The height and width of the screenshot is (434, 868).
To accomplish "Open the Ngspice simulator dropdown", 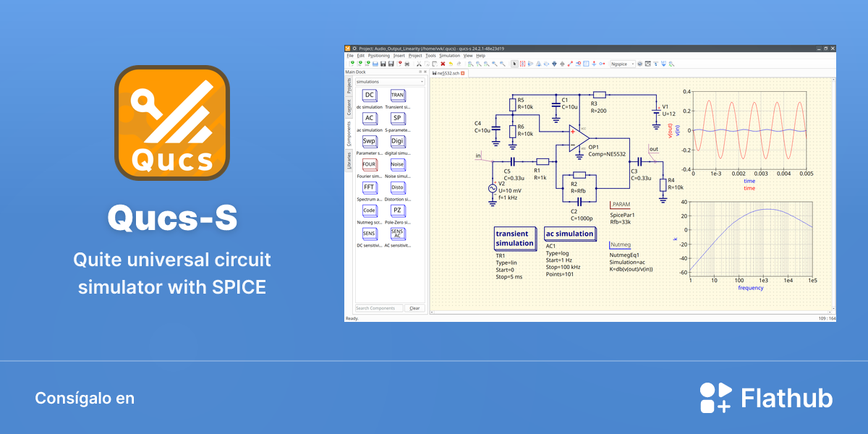I will 623,64.
